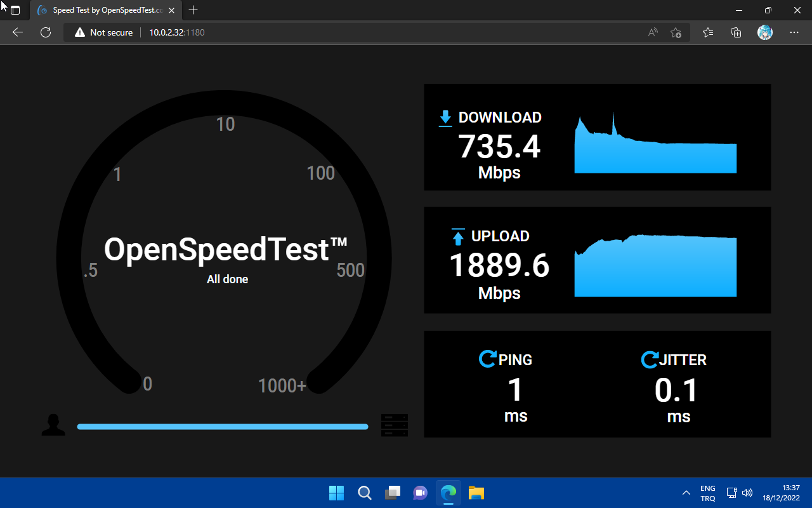Click the 500 gauge mark
Image resolution: width=812 pixels, height=508 pixels.
[x=351, y=270]
